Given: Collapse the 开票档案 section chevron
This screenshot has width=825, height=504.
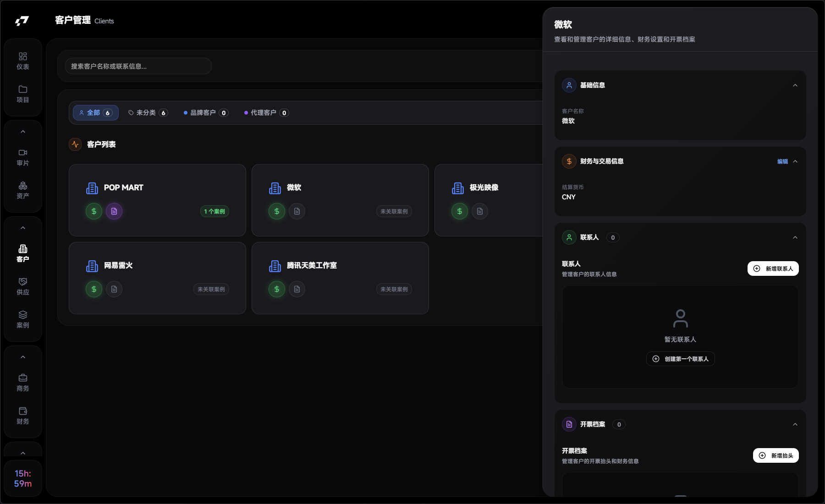Looking at the screenshot, I should [795, 424].
